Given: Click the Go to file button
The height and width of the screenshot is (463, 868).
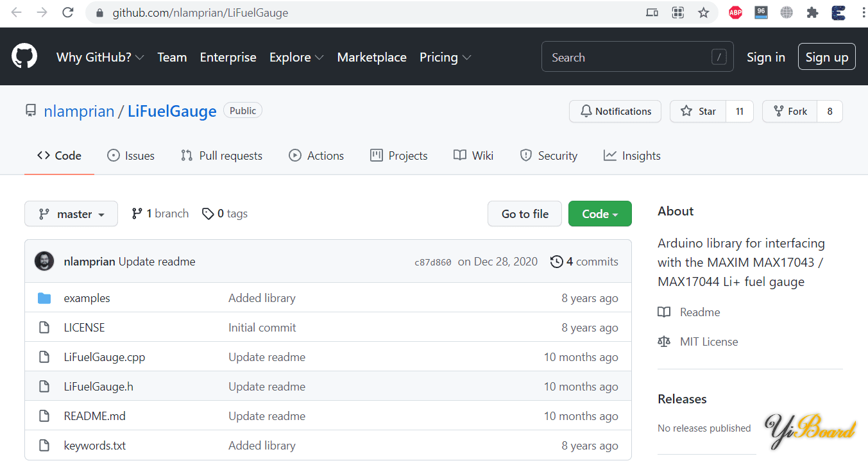Looking at the screenshot, I should (x=524, y=214).
